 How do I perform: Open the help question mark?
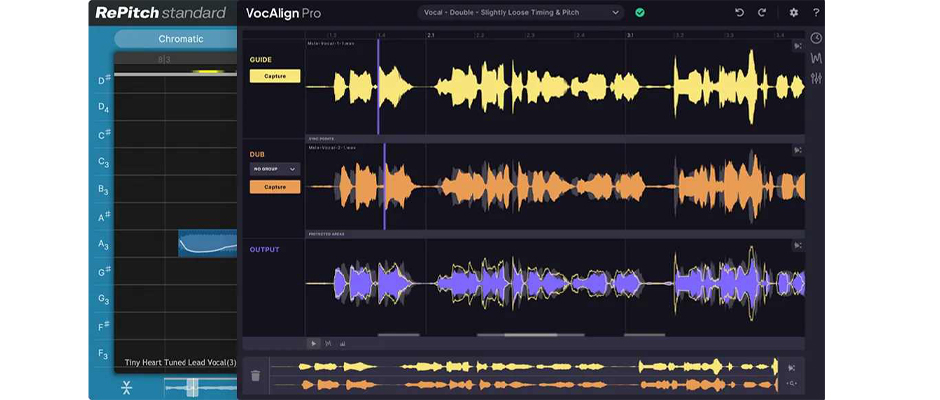pyautogui.click(x=816, y=13)
